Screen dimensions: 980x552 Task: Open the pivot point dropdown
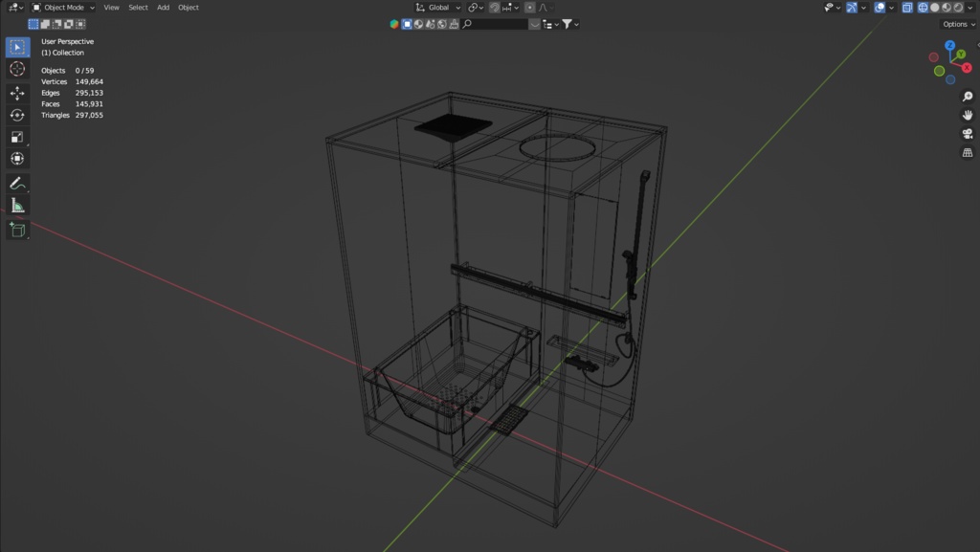point(477,8)
